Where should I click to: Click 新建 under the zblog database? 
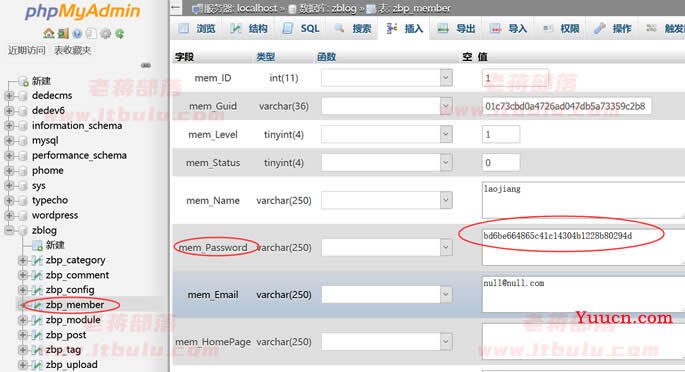tap(55, 245)
